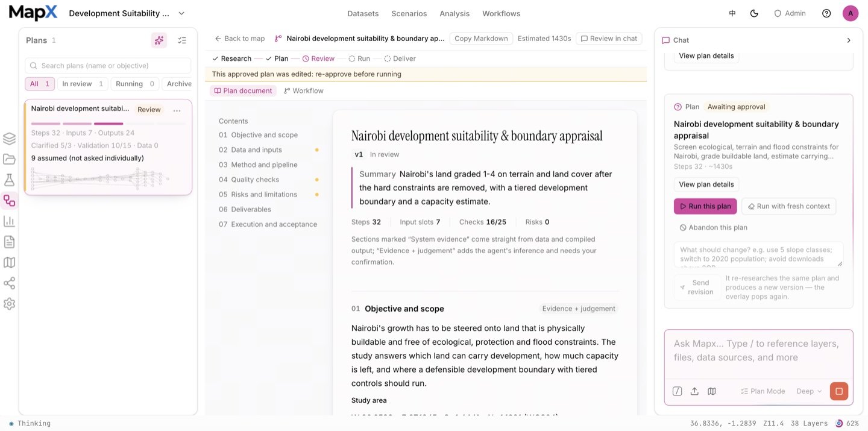Click View plan details under Awaiting approval plan
Image resolution: width=868 pixels, height=431 pixels.
coord(706,184)
